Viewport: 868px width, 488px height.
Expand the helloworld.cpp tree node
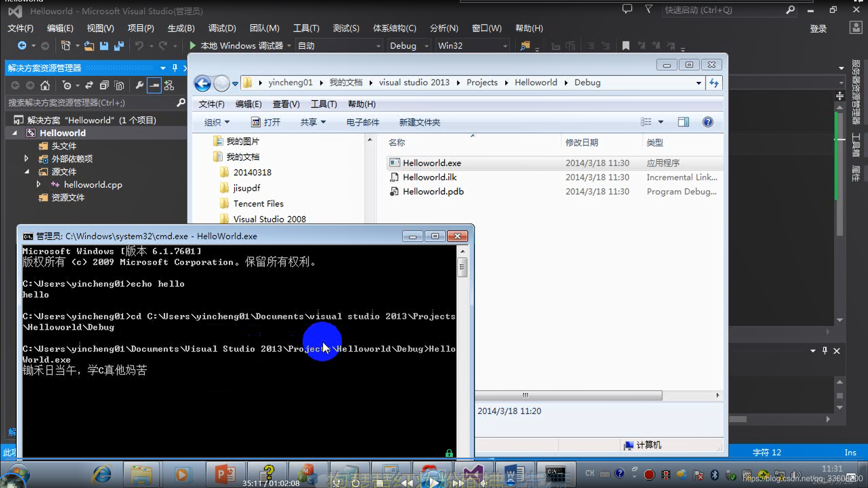point(38,184)
